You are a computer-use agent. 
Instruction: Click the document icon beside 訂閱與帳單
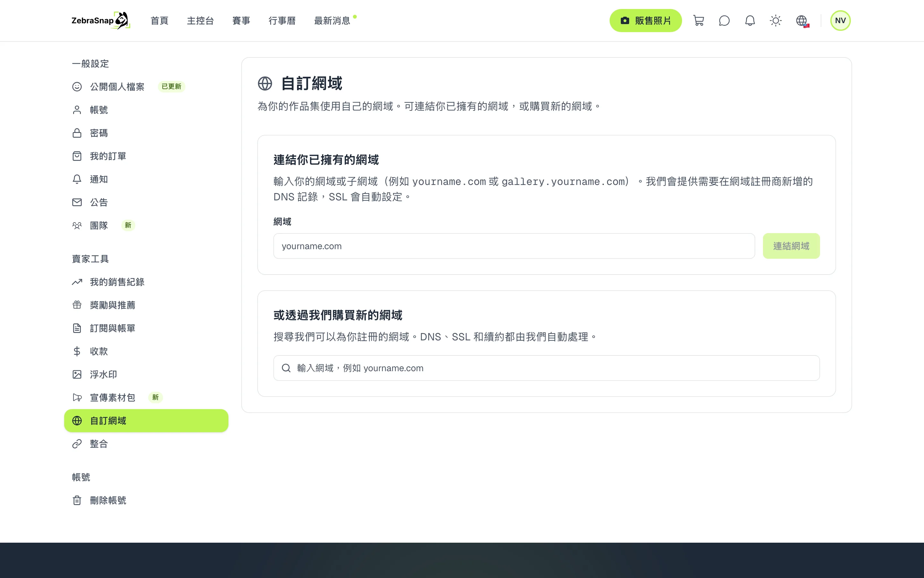(77, 328)
